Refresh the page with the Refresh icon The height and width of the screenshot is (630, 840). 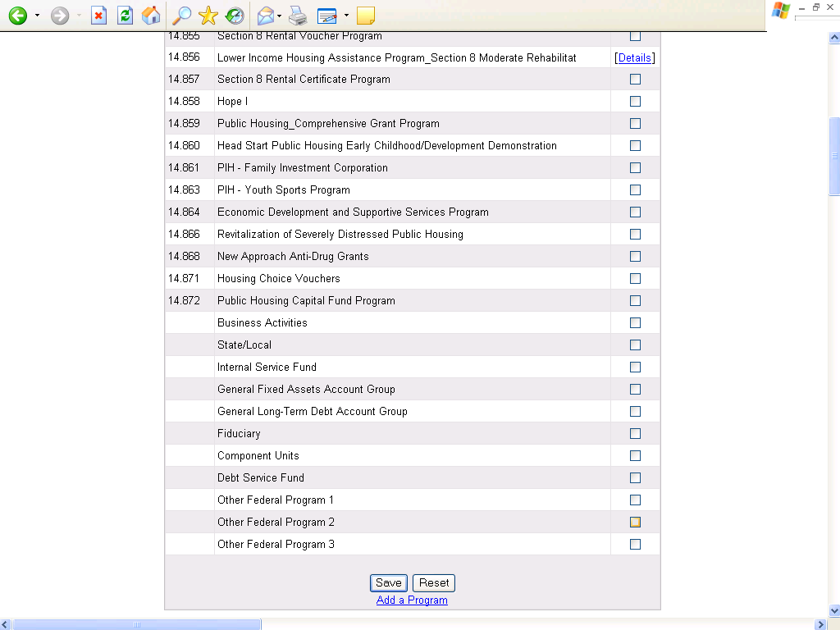tap(125, 15)
